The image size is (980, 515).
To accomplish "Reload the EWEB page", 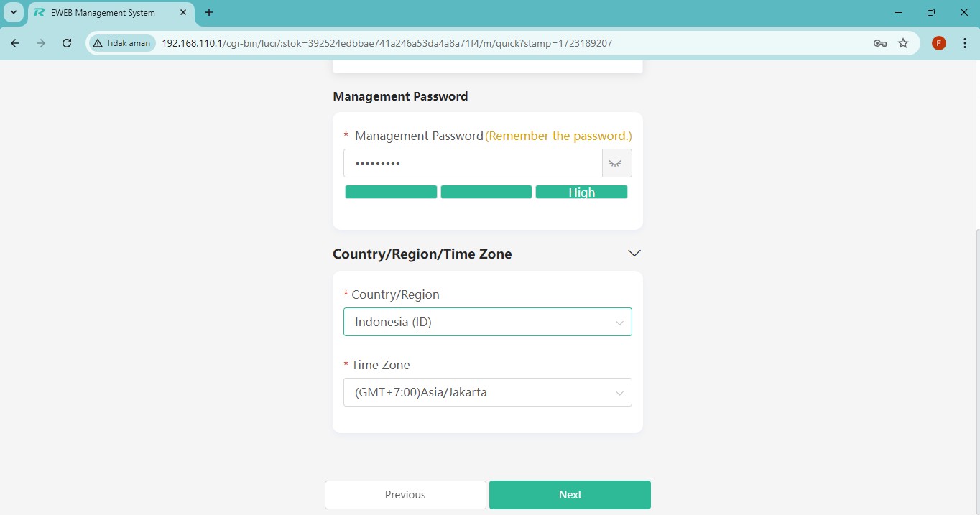I will (x=67, y=43).
